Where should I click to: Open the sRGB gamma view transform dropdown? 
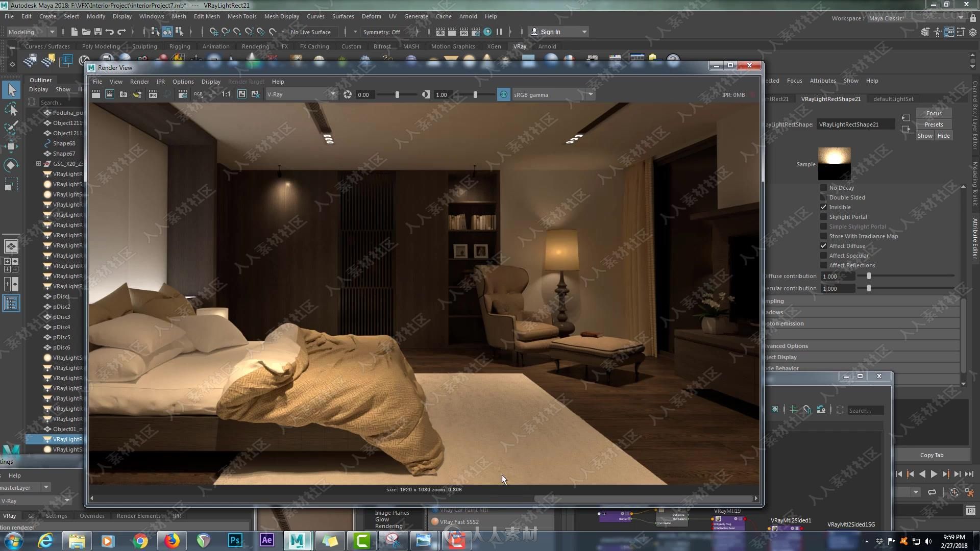point(553,94)
